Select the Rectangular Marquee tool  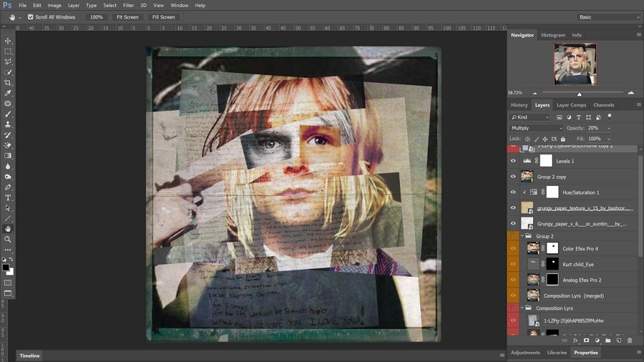coord(8,52)
